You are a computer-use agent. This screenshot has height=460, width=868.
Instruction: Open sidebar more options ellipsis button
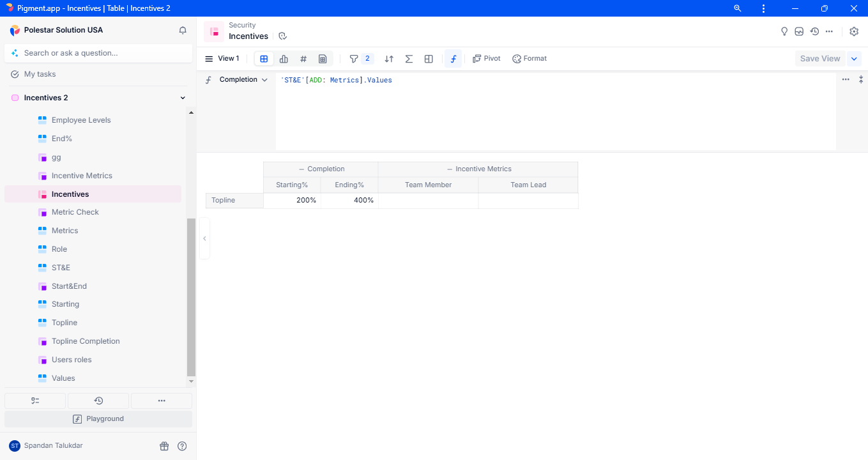point(162,401)
